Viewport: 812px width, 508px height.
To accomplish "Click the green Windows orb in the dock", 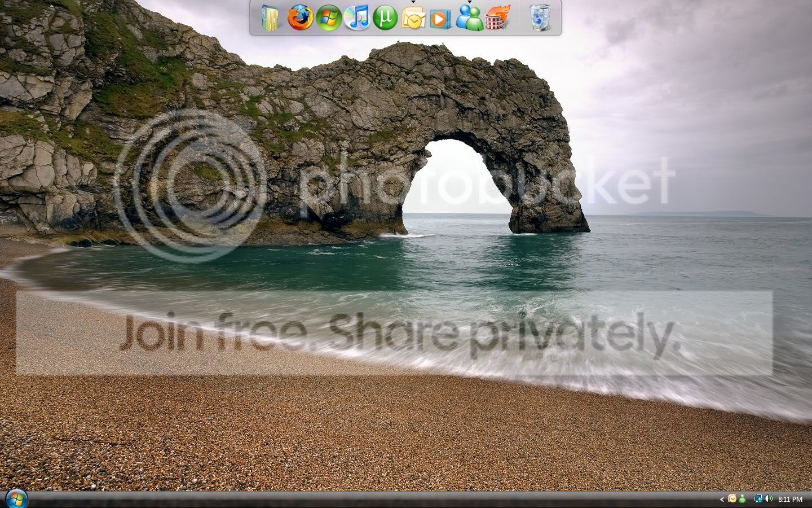I will click(328, 18).
